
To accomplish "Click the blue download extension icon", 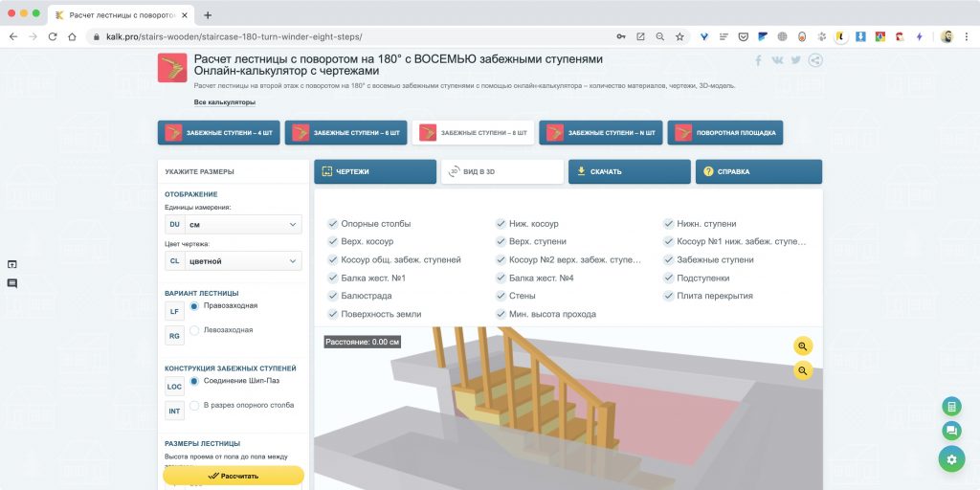I will coord(860,37).
